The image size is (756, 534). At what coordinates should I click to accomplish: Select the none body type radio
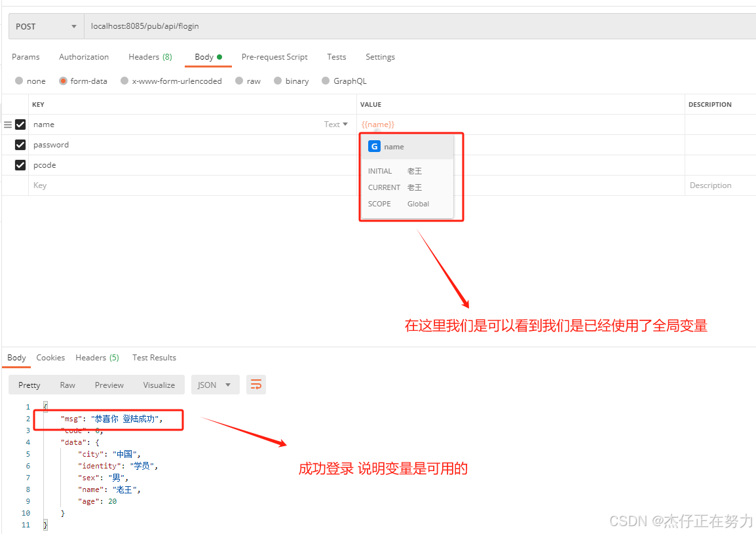coord(19,81)
